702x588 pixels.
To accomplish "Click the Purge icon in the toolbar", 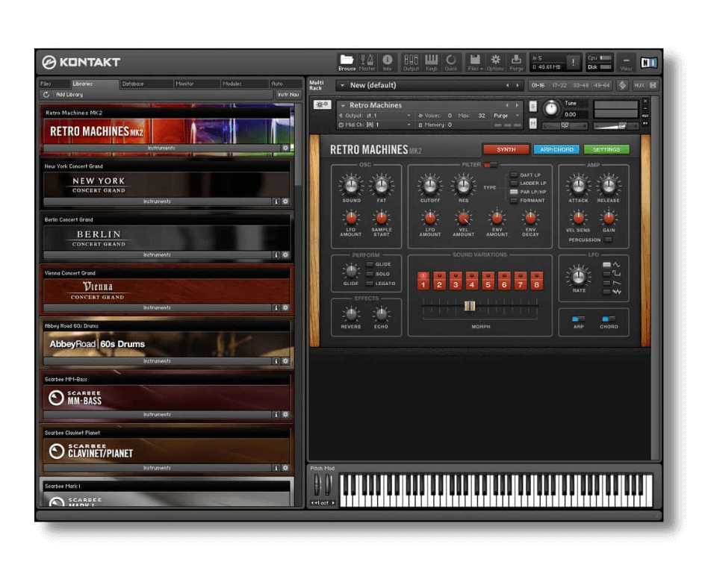I will (x=516, y=62).
